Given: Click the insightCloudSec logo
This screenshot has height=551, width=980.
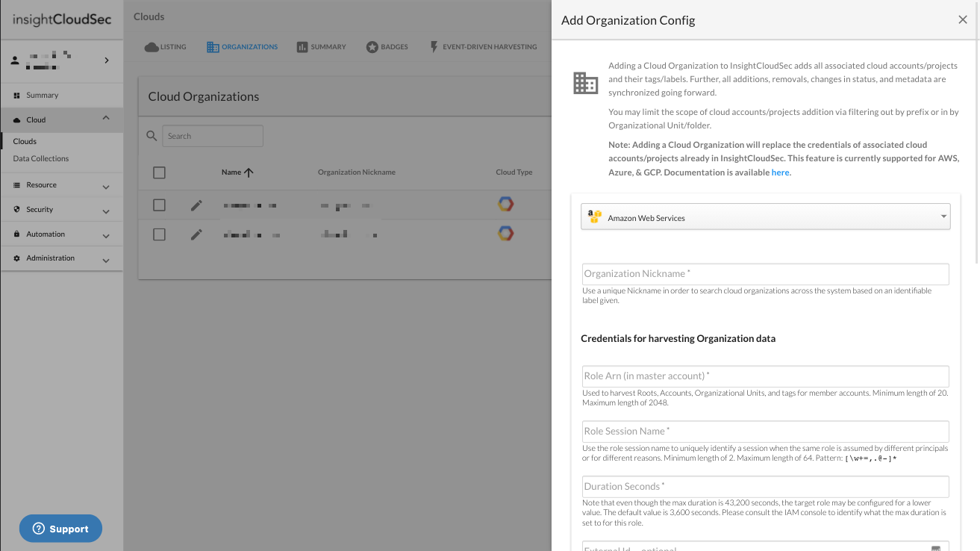Looking at the screenshot, I should click(62, 19).
